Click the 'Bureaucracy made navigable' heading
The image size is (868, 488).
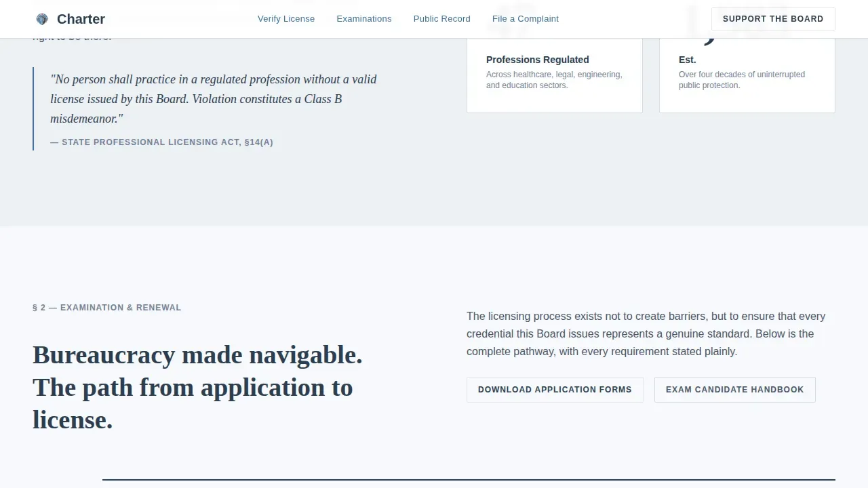point(197,388)
